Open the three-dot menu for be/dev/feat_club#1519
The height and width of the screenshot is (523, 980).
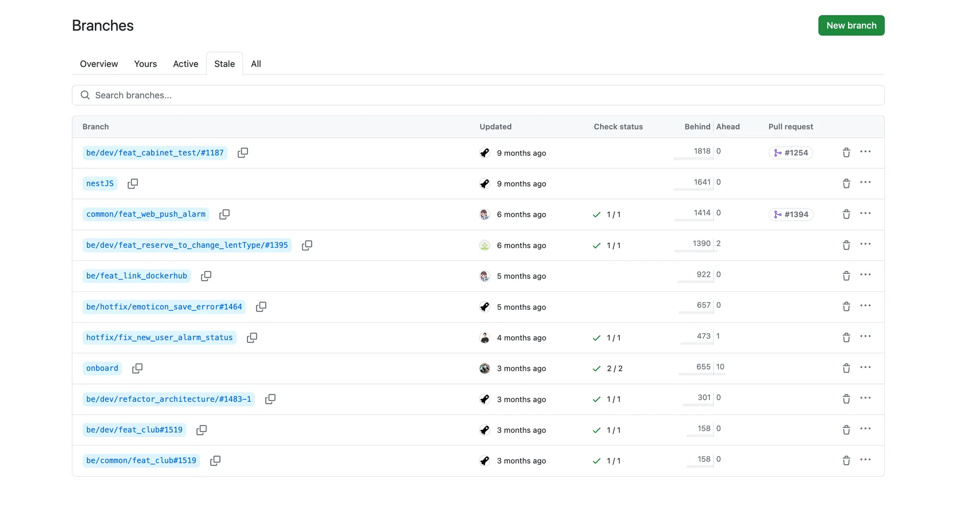click(865, 429)
